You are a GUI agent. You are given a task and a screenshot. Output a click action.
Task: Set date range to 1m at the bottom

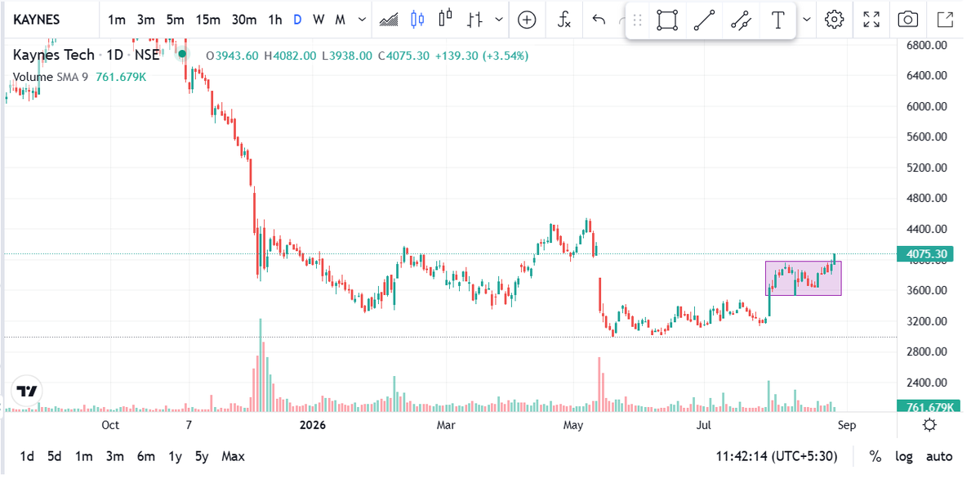click(x=83, y=456)
